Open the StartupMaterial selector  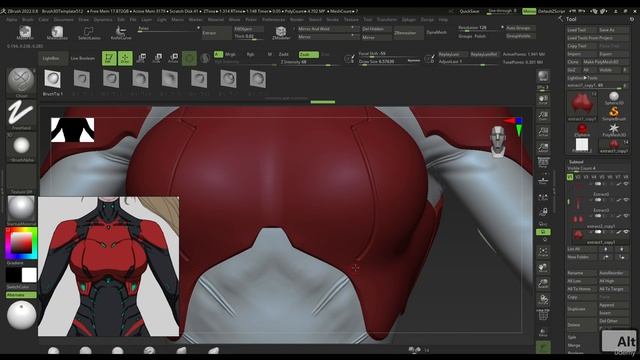pyautogui.click(x=21, y=210)
